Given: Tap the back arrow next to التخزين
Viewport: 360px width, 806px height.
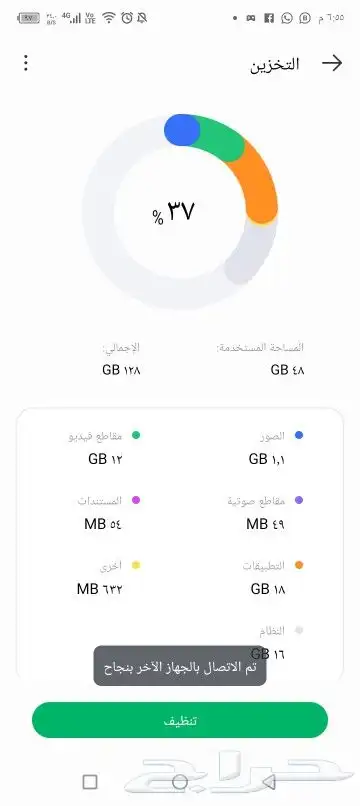Looking at the screenshot, I should pyautogui.click(x=332, y=63).
